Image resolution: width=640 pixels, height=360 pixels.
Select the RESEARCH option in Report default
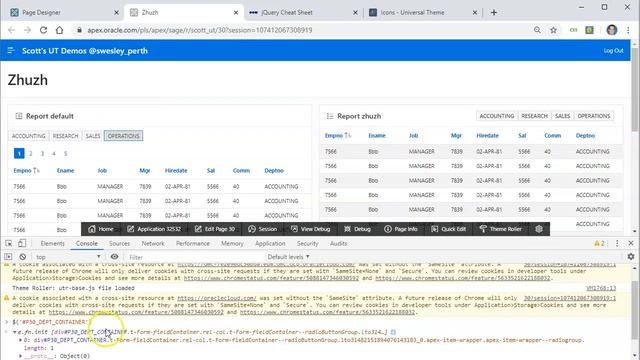[65, 136]
